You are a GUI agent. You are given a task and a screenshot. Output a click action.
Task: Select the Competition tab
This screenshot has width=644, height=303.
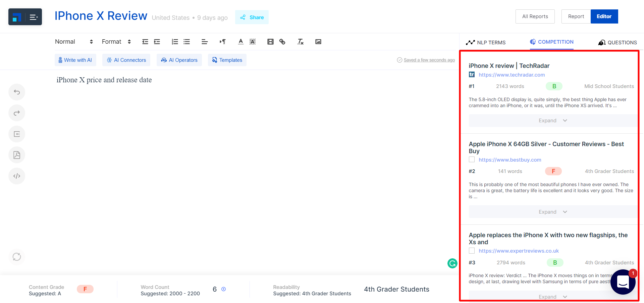coord(552,42)
